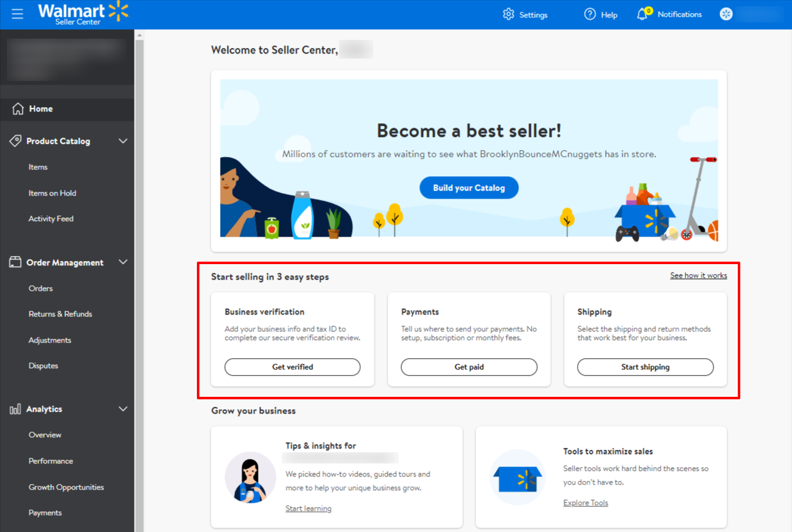Click the Build your Catalog button
792x532 pixels.
coord(469,188)
